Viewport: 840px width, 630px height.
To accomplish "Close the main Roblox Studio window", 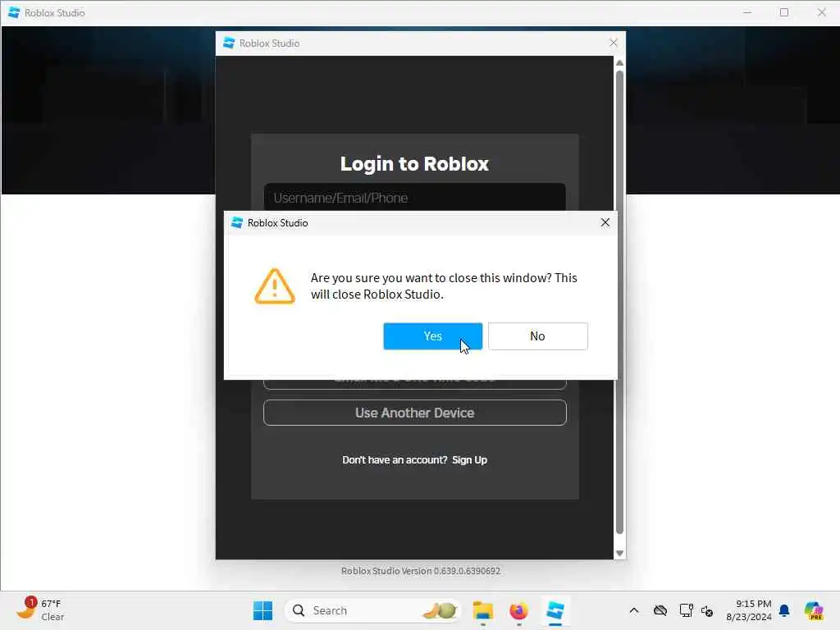I will (821, 12).
